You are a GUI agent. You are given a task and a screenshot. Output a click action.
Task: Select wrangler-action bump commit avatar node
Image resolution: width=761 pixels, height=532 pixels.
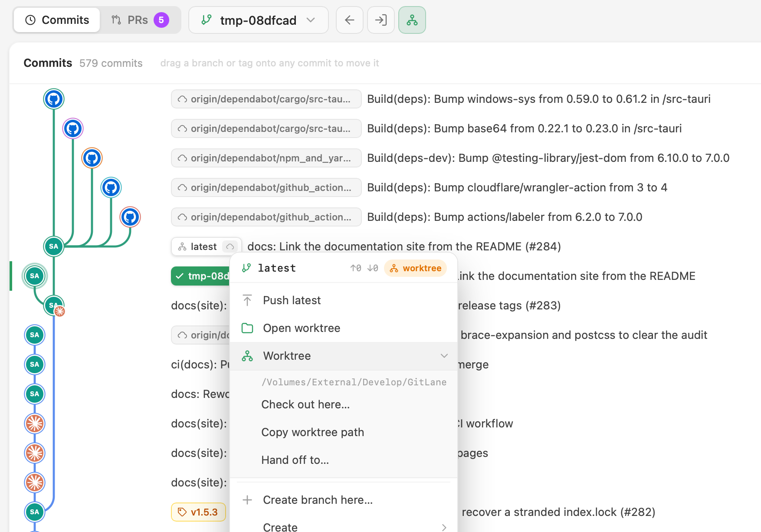[x=111, y=187]
